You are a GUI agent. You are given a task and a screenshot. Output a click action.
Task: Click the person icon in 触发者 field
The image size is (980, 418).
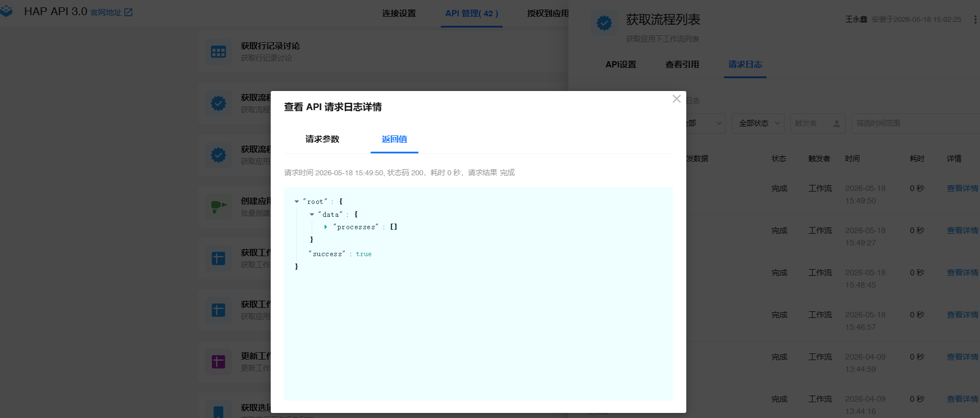[837, 124]
